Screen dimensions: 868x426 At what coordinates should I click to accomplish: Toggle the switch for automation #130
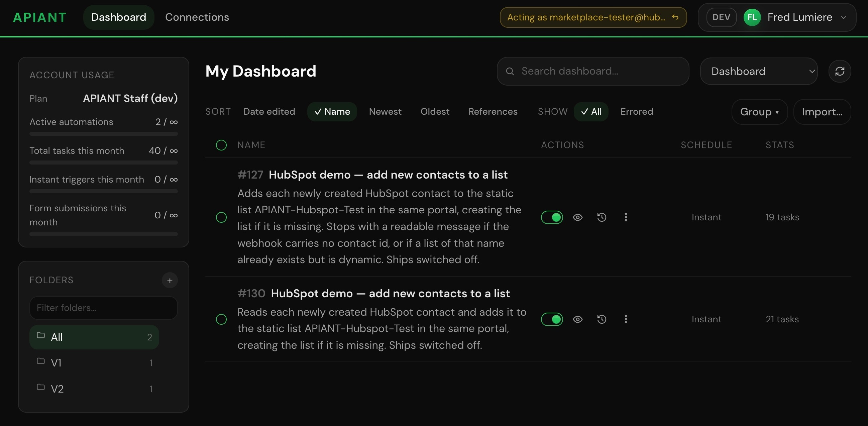click(552, 319)
